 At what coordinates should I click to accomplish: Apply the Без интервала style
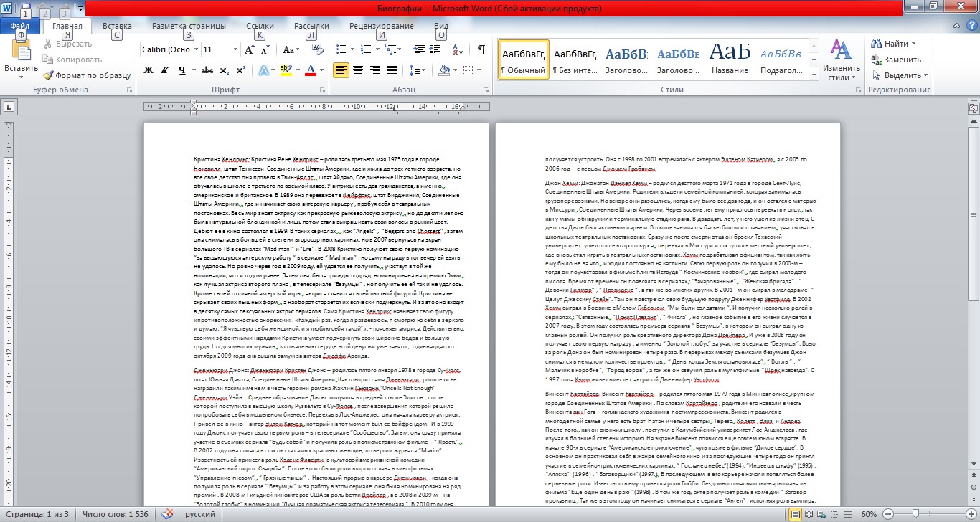[x=575, y=60]
